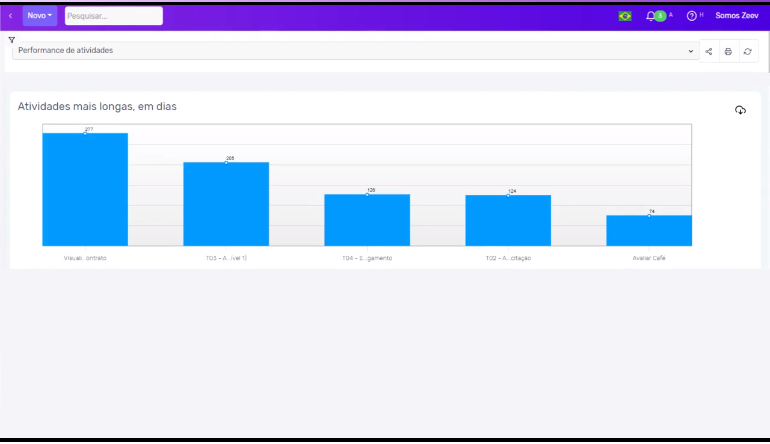This screenshot has width=770, height=444.
Task: Click the Pesquisar search field
Action: click(x=113, y=16)
